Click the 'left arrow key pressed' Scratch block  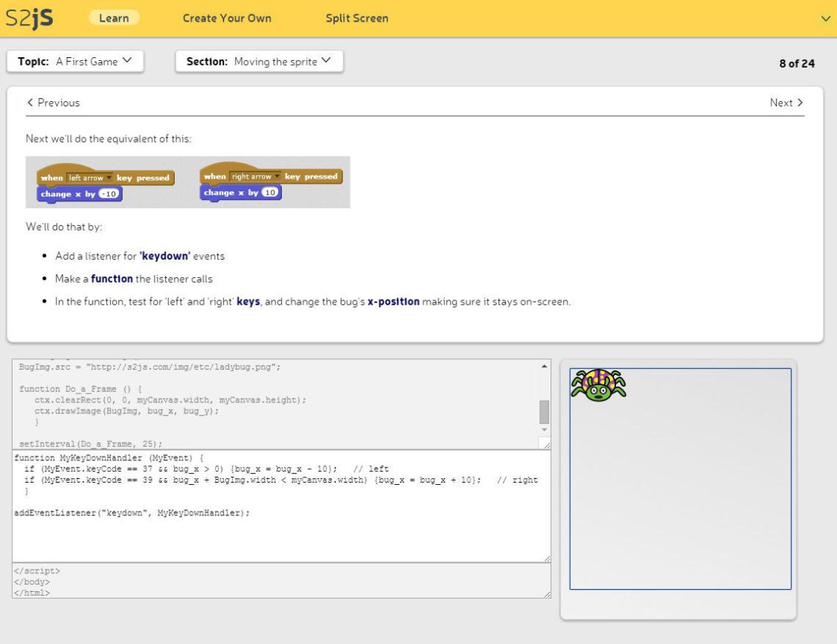pos(105,178)
